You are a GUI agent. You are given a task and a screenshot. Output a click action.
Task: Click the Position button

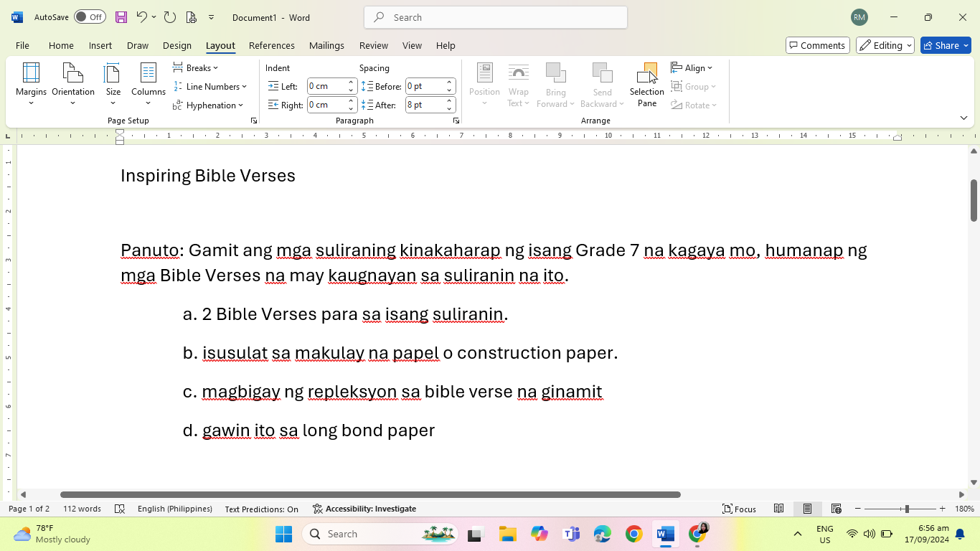point(484,85)
